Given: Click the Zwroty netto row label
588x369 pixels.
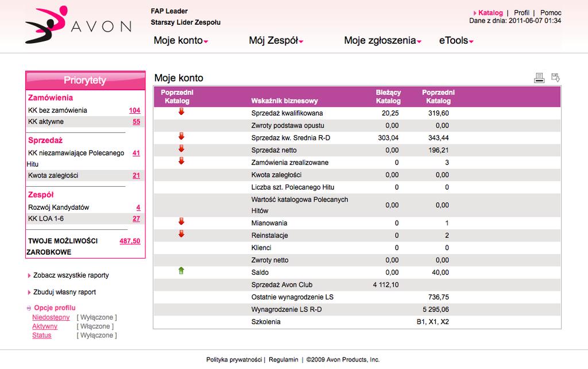Looking at the screenshot, I should coord(270,260).
